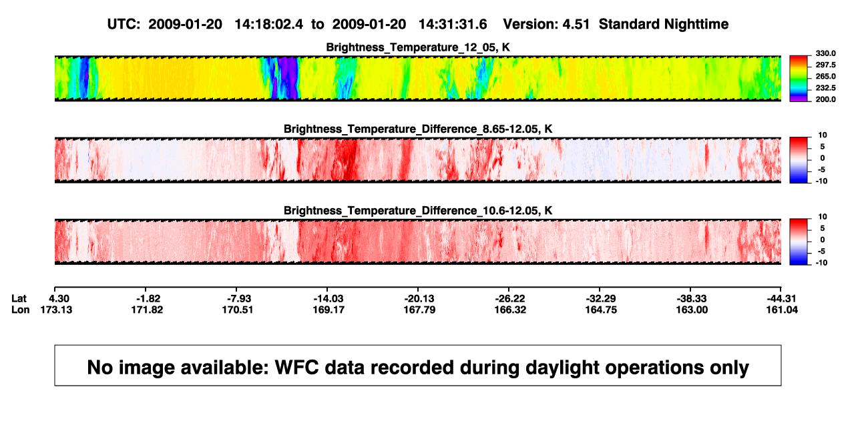Click the end time '14:31:31.6' in header

click(x=452, y=25)
